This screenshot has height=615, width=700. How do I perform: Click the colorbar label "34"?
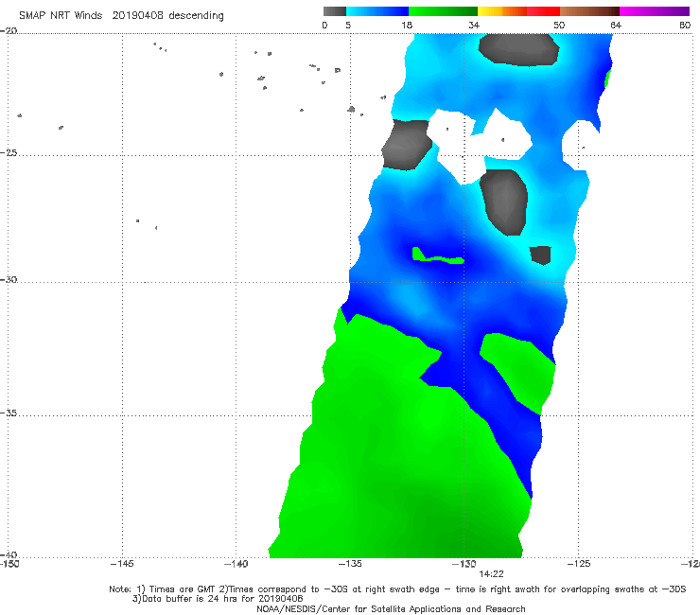pyautogui.click(x=474, y=26)
